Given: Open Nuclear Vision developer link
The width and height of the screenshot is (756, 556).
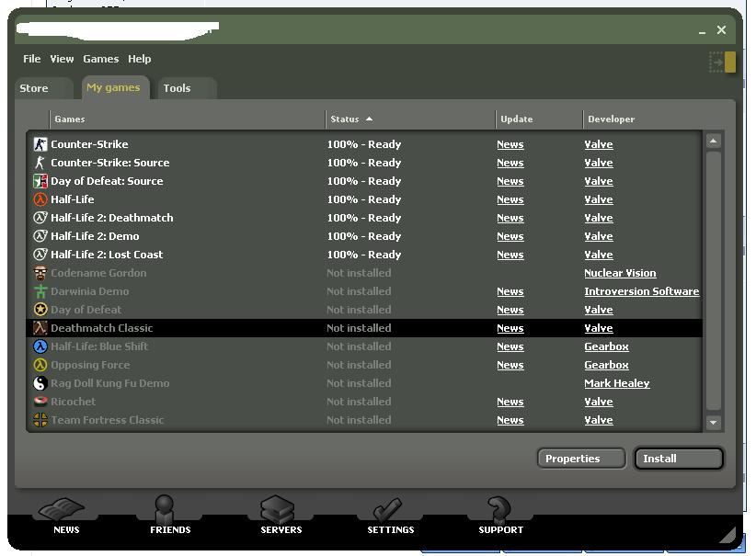Looking at the screenshot, I should pyautogui.click(x=620, y=273).
